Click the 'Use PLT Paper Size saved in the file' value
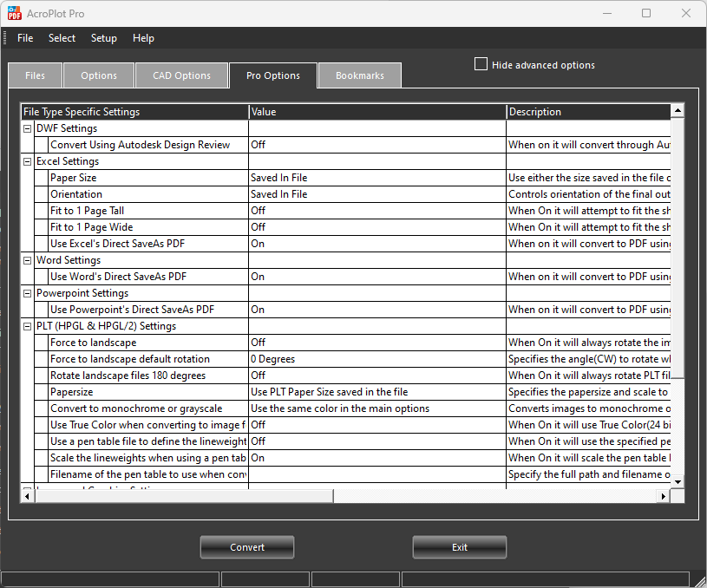Image resolution: width=707 pixels, height=588 pixels. [x=329, y=392]
